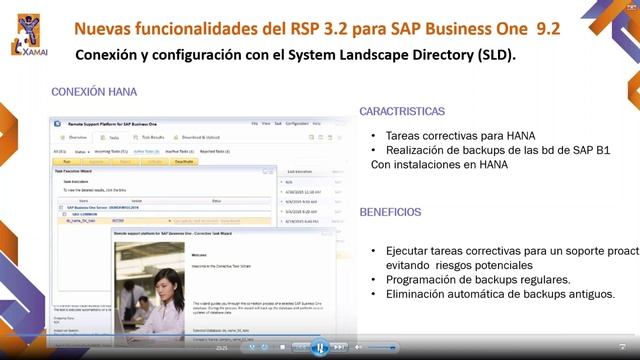This screenshot has height=360, width=640.
Task: Toggle shuffle in the media player controls
Action: 252,347
